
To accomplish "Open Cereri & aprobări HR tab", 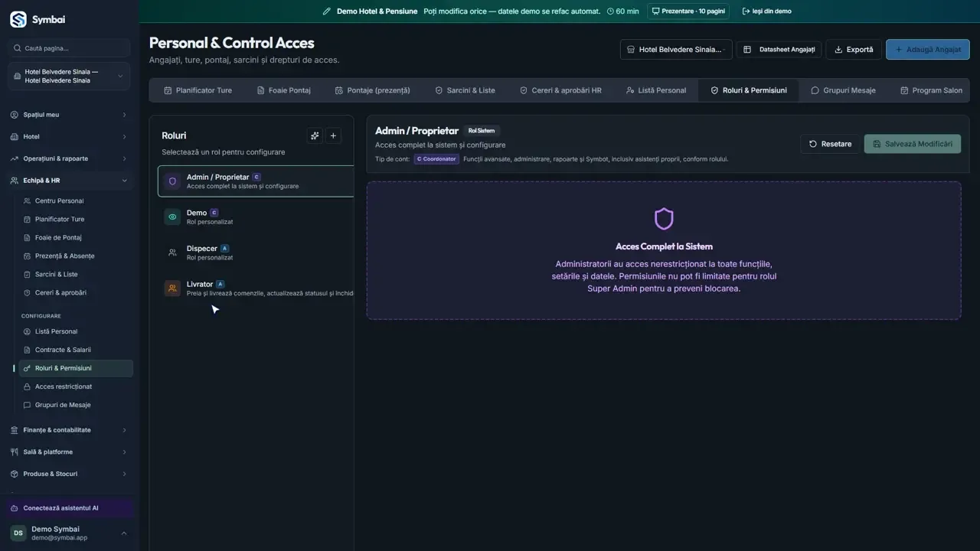I will pyautogui.click(x=561, y=90).
